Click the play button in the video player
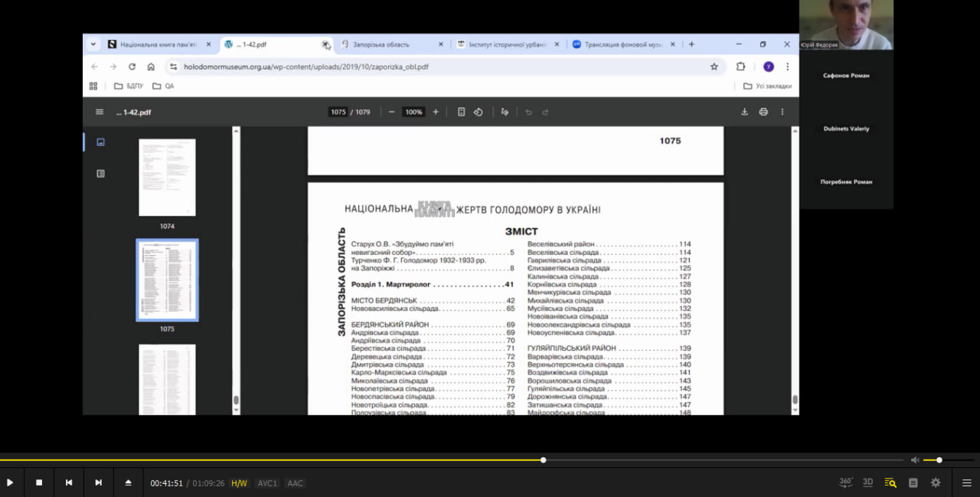The height and width of the screenshot is (497, 980). [10, 482]
